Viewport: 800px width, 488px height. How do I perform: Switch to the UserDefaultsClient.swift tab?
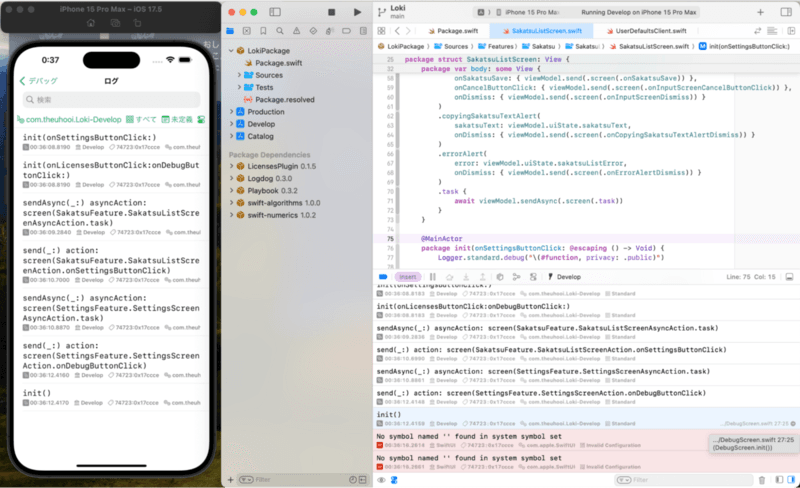point(646,31)
